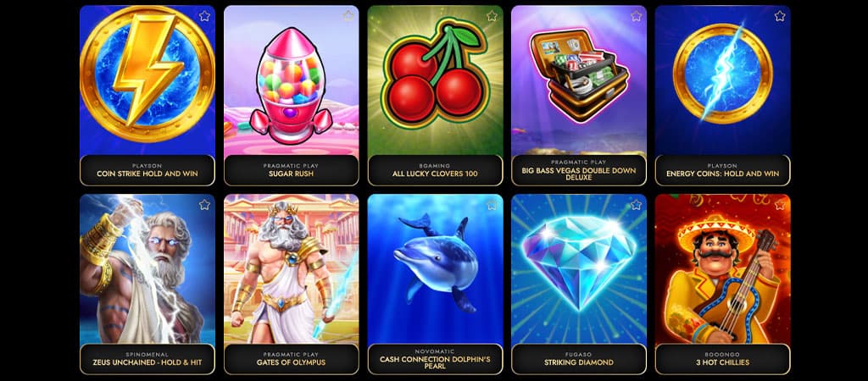The width and height of the screenshot is (868, 381).
Task: Star the All Lucky Clovers 100 game
Action: point(492,16)
